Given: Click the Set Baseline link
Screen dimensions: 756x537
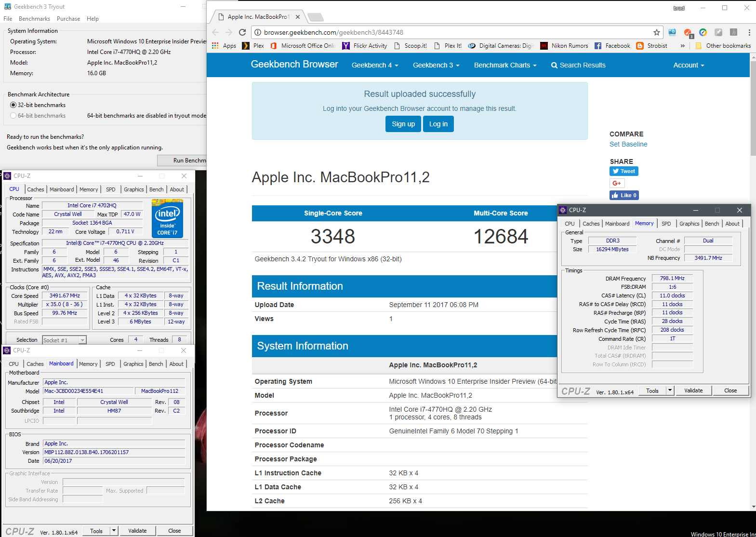Looking at the screenshot, I should tap(628, 144).
